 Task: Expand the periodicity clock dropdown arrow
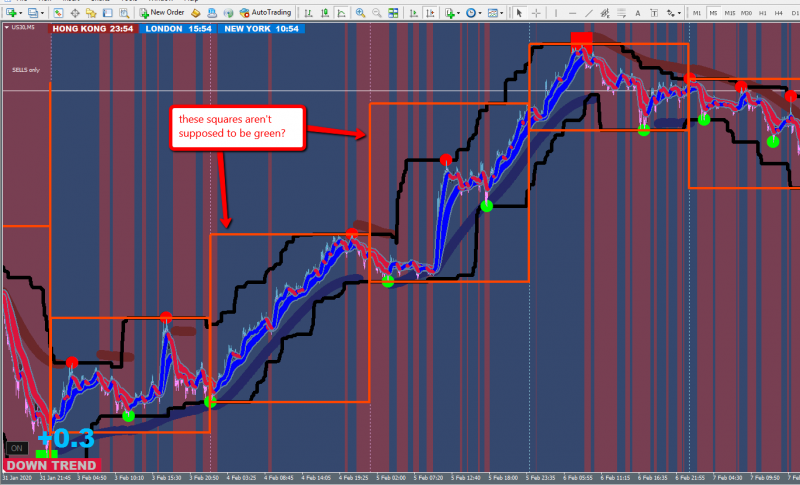pos(480,13)
